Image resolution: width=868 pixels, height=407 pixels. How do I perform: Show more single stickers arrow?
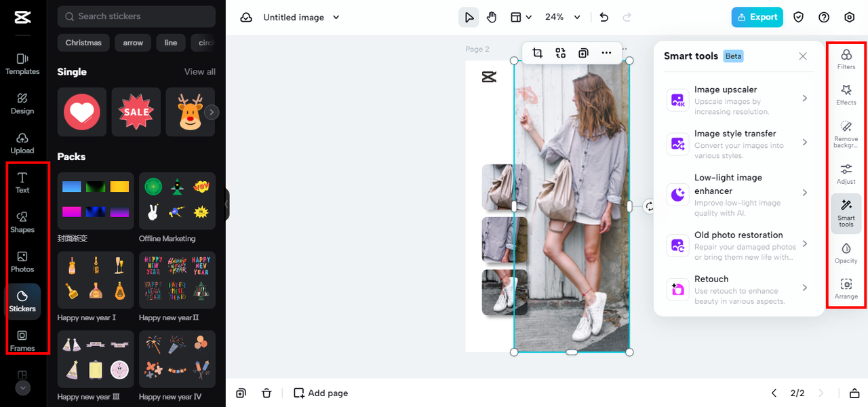pyautogui.click(x=212, y=112)
